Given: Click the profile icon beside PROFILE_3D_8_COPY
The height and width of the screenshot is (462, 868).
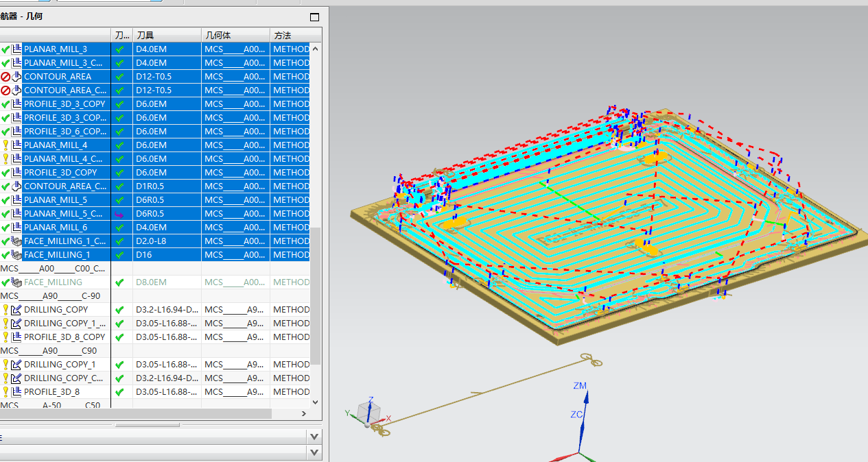Looking at the screenshot, I should tap(17, 337).
